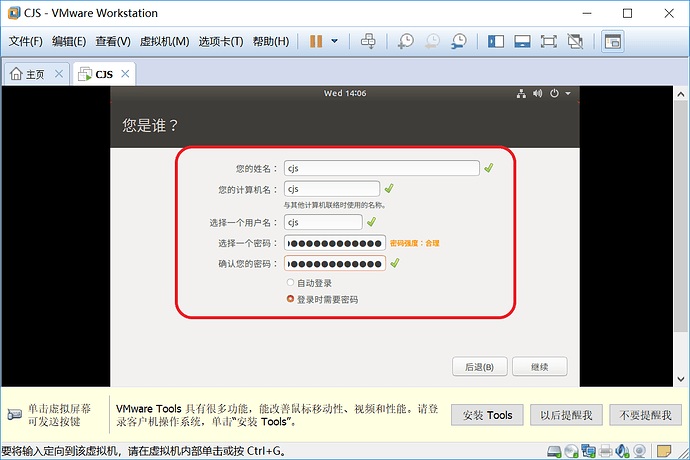Enter full screen mode icon
The width and height of the screenshot is (690, 460).
click(548, 41)
